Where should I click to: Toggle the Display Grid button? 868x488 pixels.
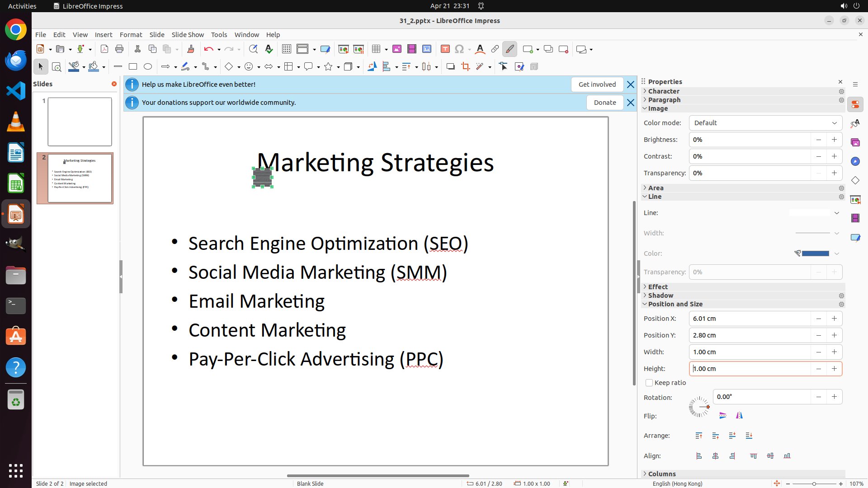coord(286,49)
